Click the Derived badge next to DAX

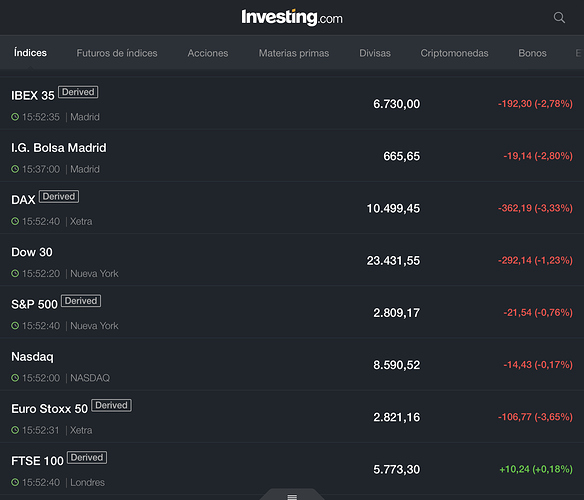59,196
